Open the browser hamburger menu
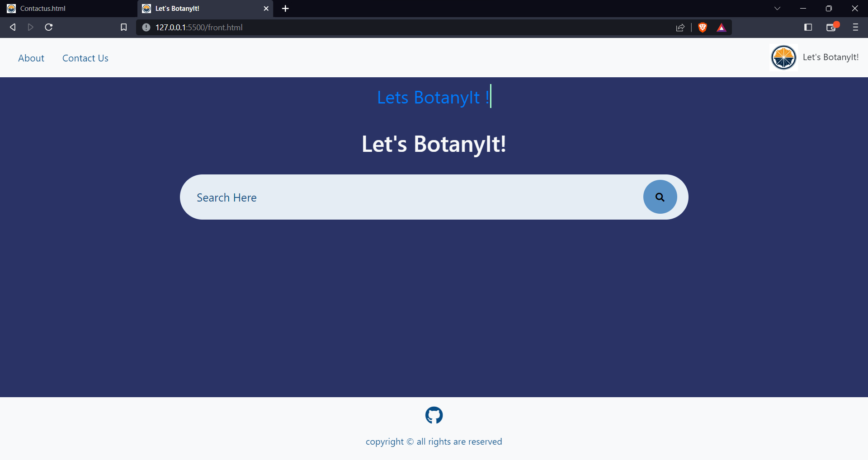 pos(855,28)
